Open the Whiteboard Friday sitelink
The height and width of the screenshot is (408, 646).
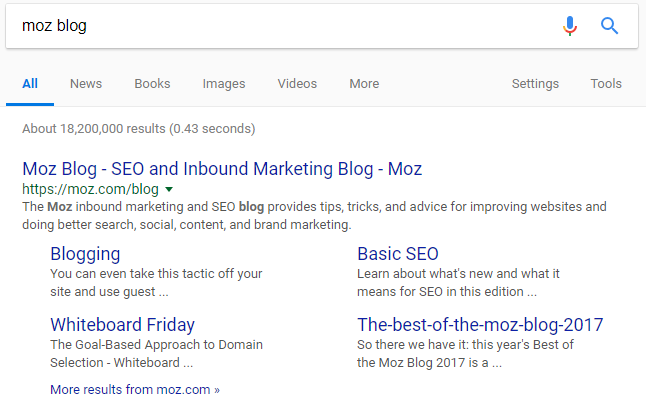122,325
